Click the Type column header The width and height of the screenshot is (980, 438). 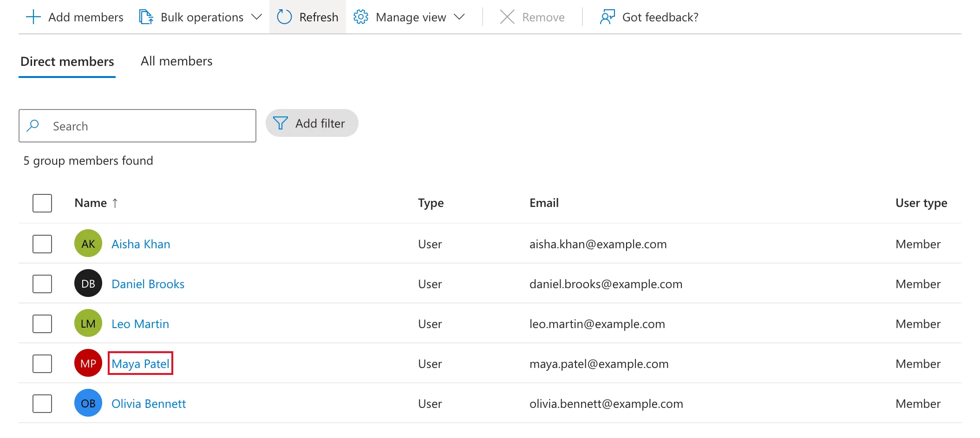click(x=431, y=203)
